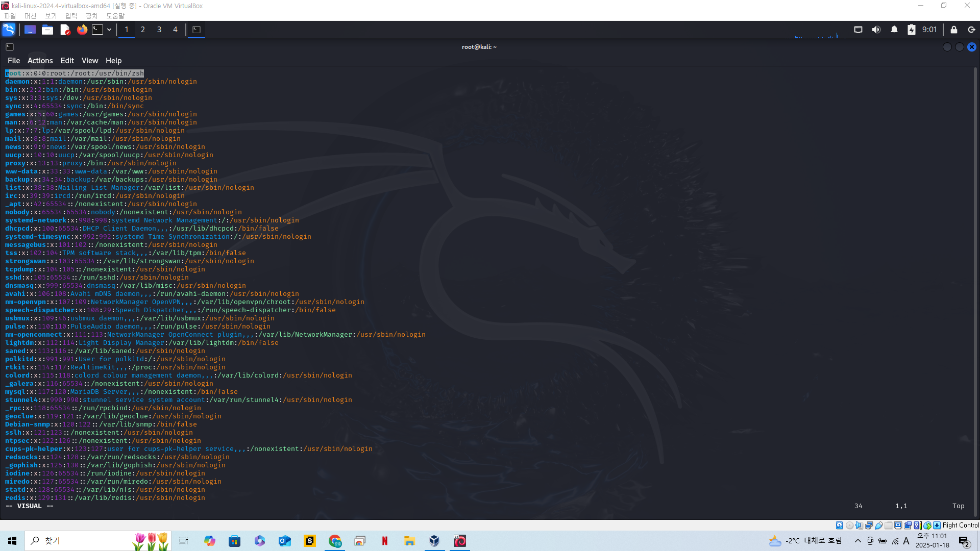Lock the screen with padlock icon

[953, 30]
